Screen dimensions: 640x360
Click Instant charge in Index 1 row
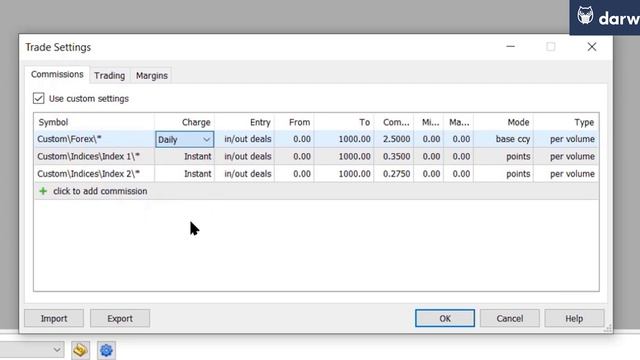click(198, 156)
